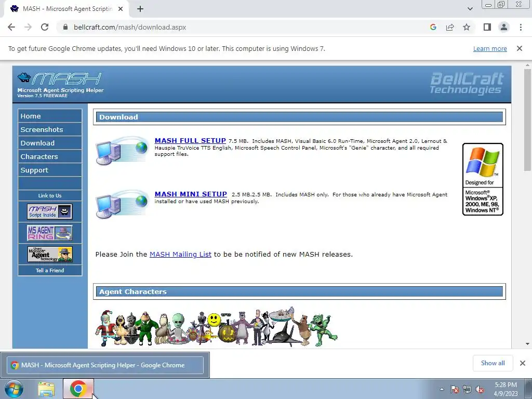
Task: Close the downloads bar
Action: [523, 363]
